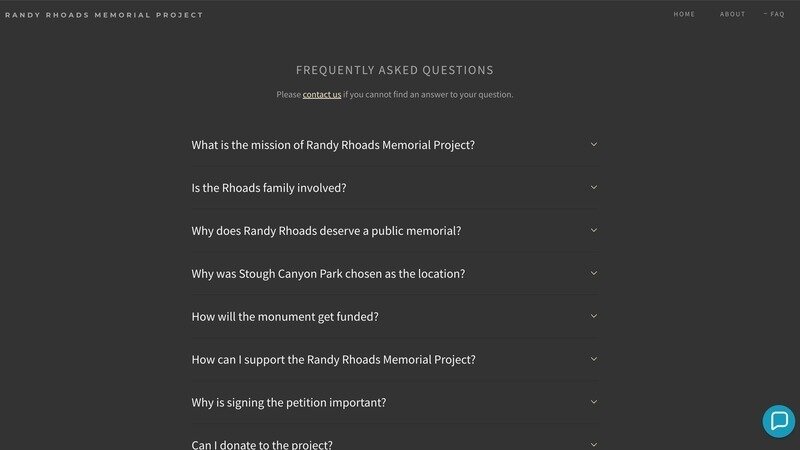
Task: Click the Randy Rhoads Memorial Project site title
Action: (x=104, y=15)
